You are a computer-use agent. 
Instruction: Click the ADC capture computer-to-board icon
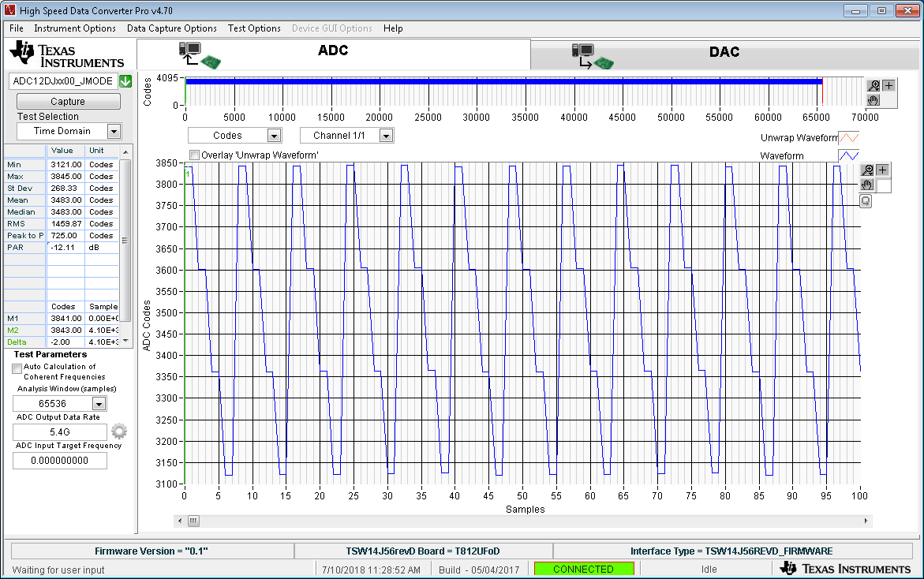coord(200,55)
